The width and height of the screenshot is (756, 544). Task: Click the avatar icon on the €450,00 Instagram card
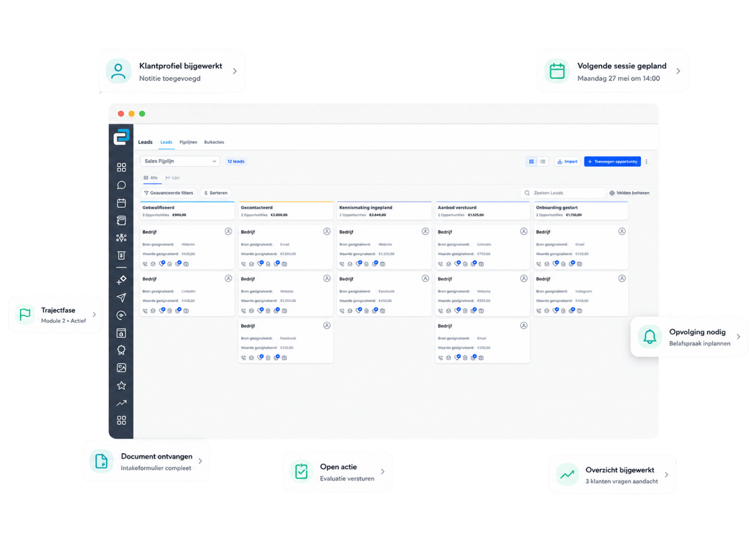[x=622, y=279]
